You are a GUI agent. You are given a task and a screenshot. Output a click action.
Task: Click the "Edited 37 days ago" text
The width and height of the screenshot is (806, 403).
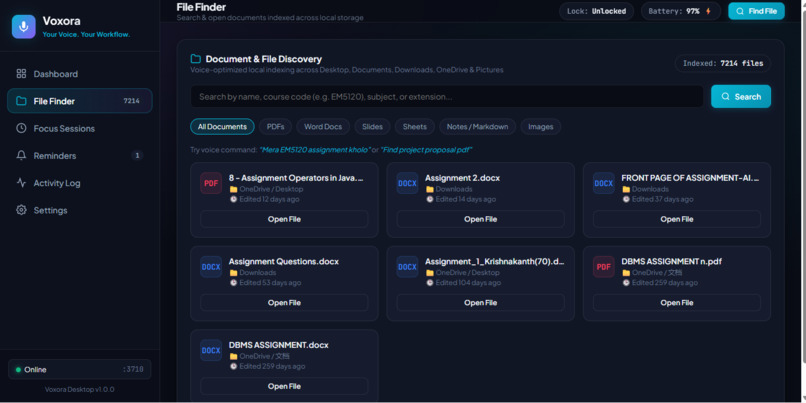coord(663,199)
